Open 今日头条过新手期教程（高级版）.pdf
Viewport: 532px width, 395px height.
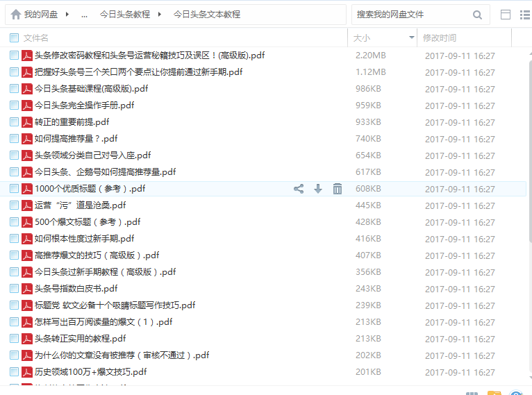(105, 272)
